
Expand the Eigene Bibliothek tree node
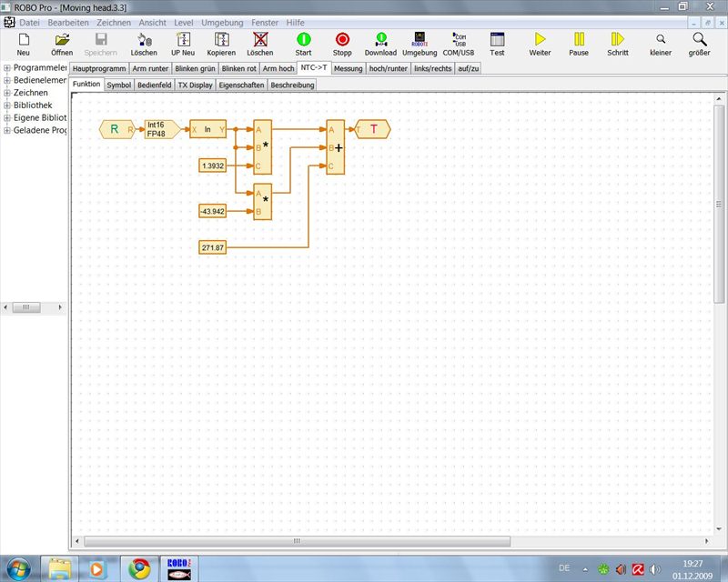pyautogui.click(x=7, y=118)
